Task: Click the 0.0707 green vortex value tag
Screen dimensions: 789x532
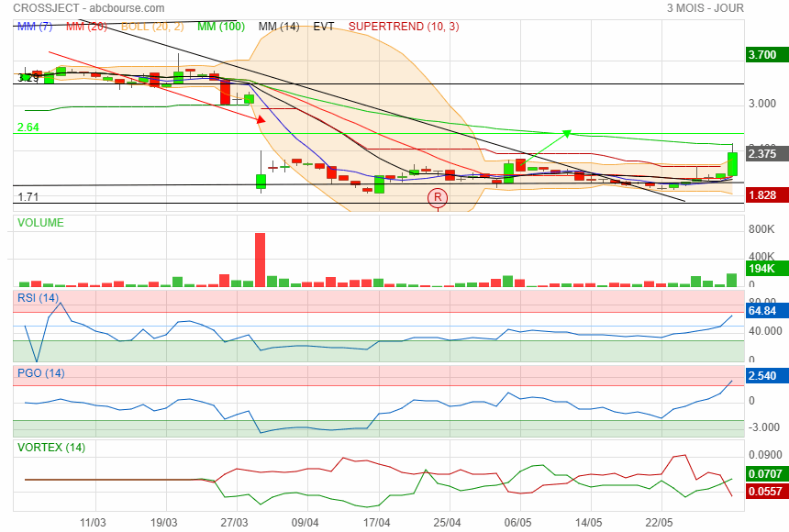Action: (767, 473)
